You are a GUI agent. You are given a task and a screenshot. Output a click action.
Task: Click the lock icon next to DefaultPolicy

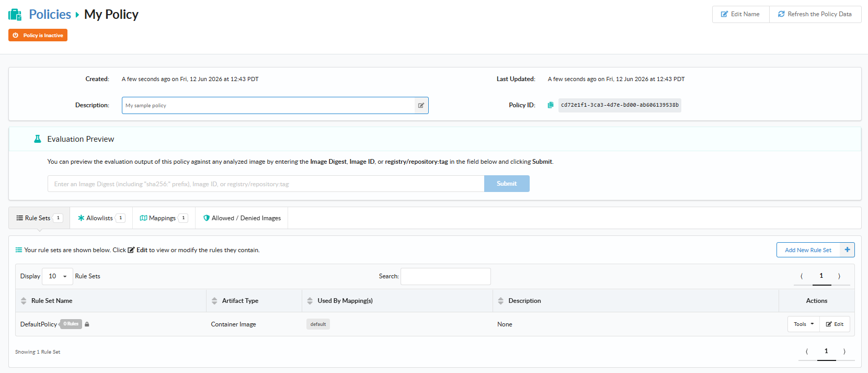(x=87, y=324)
